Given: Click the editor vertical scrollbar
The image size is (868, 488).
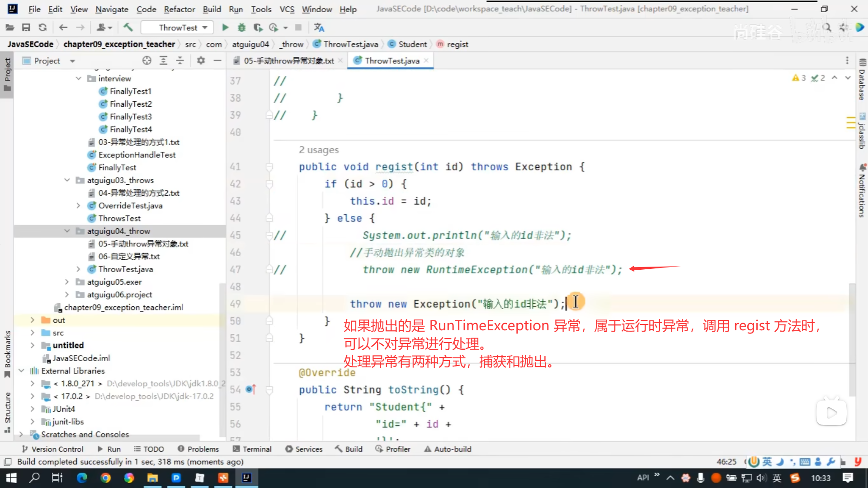Looking at the screenshot, I should [852, 339].
